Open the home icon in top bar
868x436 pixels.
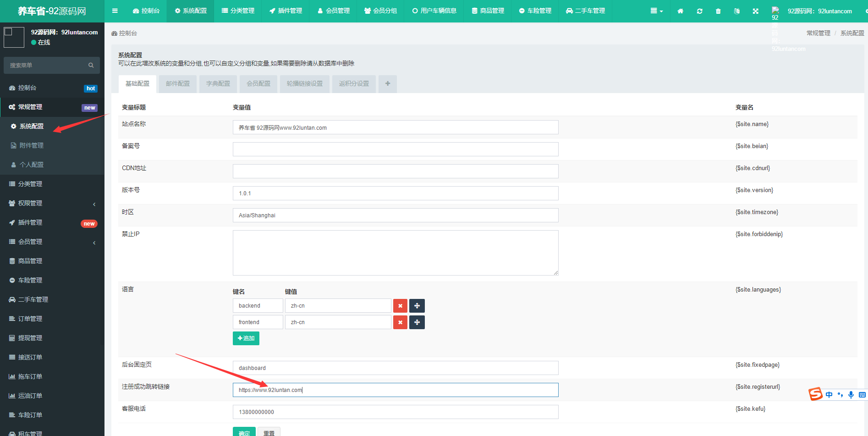click(x=680, y=11)
